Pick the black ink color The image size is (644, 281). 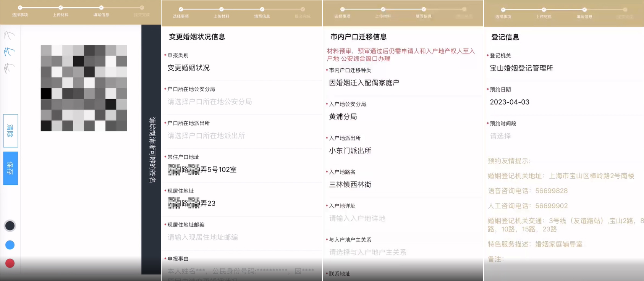[x=10, y=226]
